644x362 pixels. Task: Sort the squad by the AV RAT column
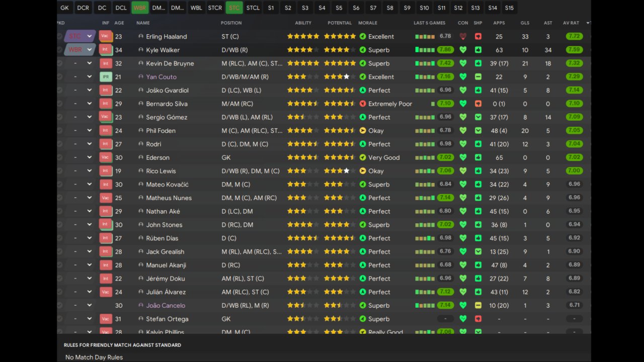coord(571,23)
